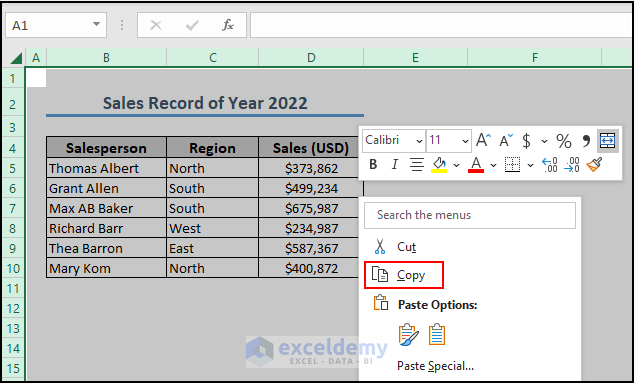This screenshot has height=383, width=634.
Task: Expand the Borders dropdown arrow
Action: pos(530,165)
